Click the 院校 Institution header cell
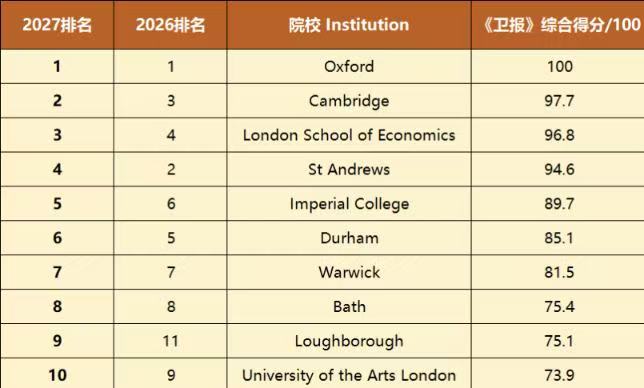Image resolution: width=644 pixels, height=388 pixels. coord(349,25)
